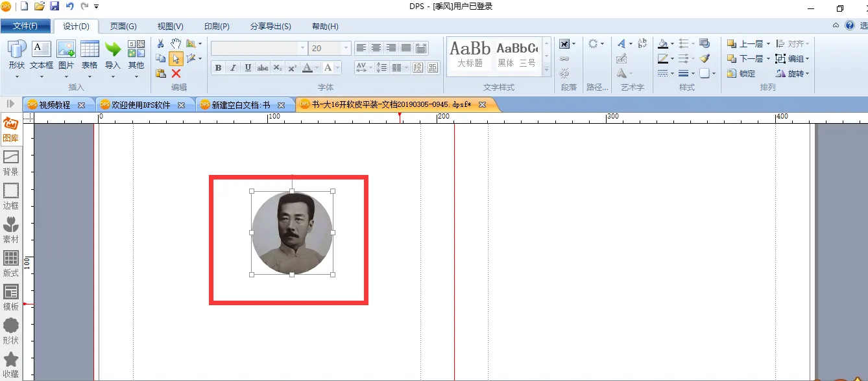Click the 文件(F) file button
This screenshot has width=868, height=381.
[25, 27]
